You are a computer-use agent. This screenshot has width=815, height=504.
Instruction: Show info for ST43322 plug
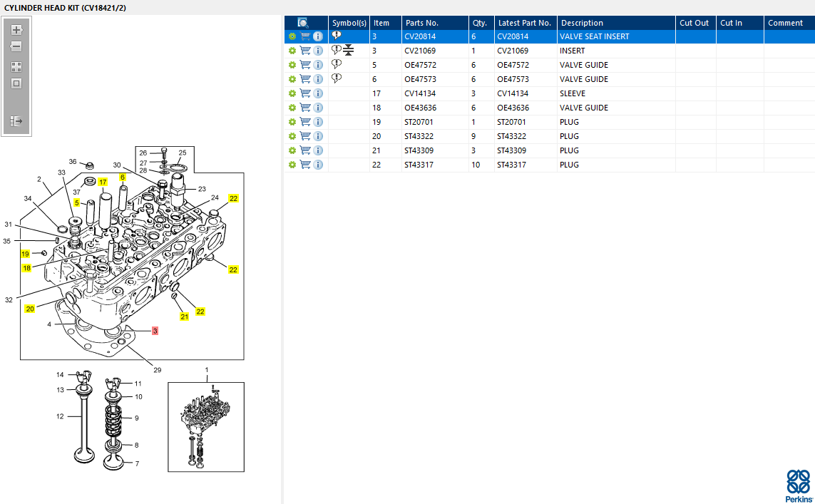tap(318, 136)
